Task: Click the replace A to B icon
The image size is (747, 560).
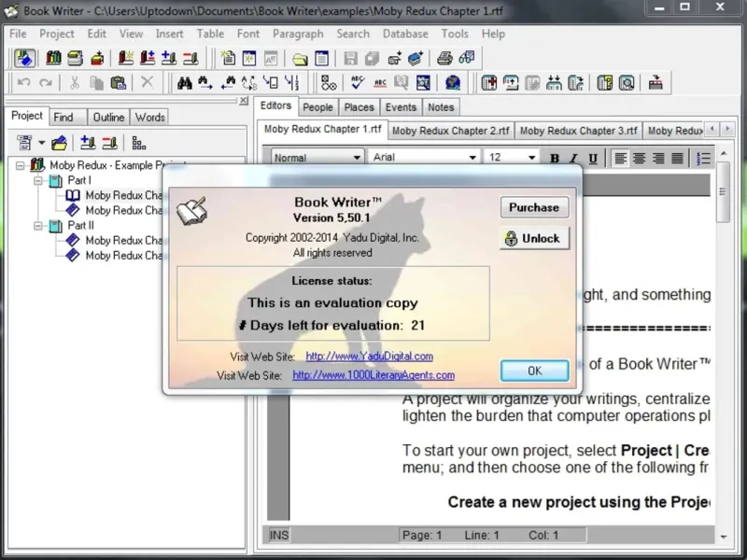Action: (x=249, y=83)
